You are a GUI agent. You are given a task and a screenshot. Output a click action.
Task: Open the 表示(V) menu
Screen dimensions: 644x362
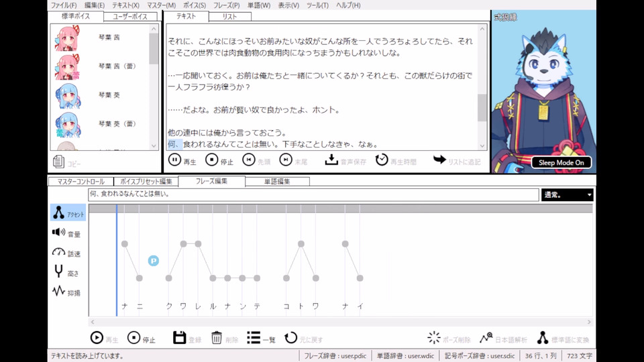coord(288,5)
